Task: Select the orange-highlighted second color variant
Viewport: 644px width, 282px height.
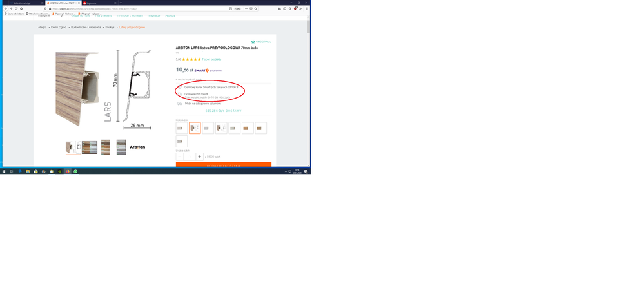Action: pyautogui.click(x=195, y=128)
